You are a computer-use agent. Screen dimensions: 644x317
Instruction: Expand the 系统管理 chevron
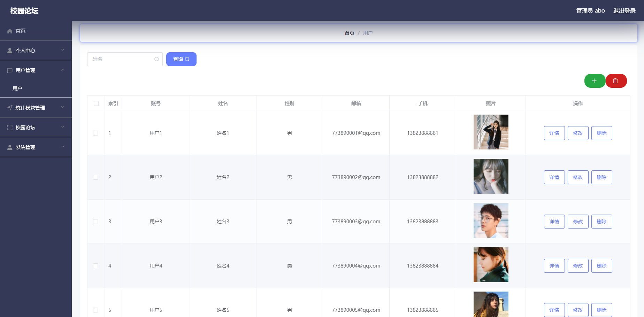click(63, 147)
